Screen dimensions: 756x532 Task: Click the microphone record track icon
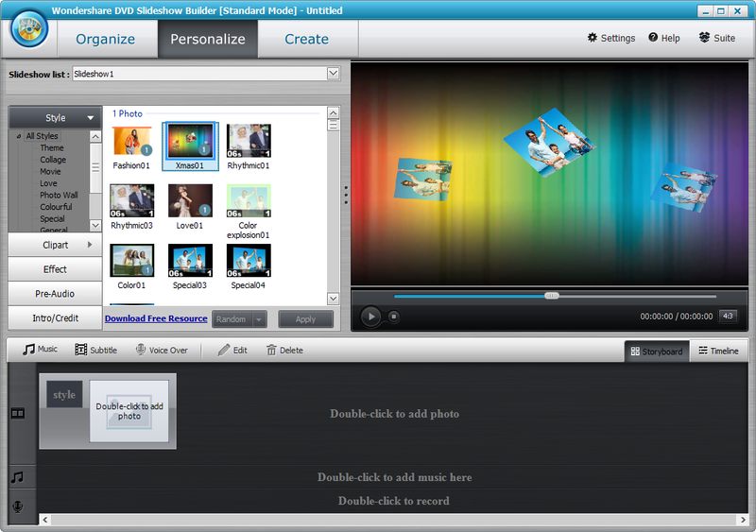click(17, 506)
